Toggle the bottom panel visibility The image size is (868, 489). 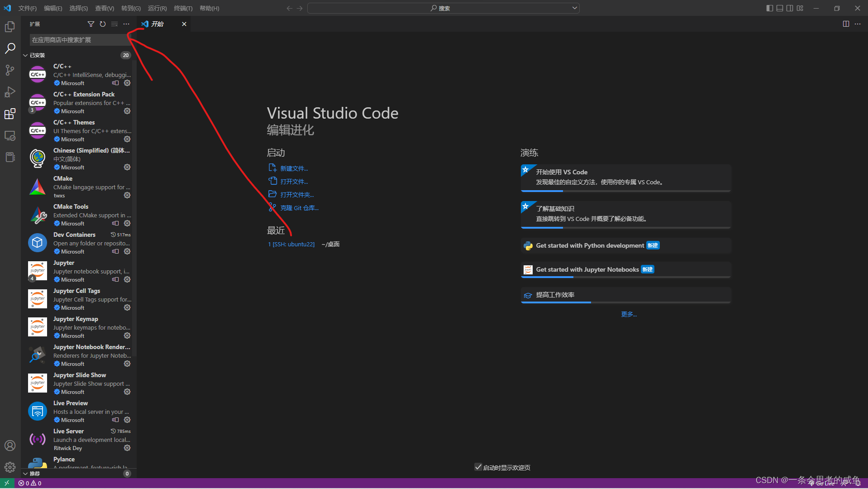[780, 8]
